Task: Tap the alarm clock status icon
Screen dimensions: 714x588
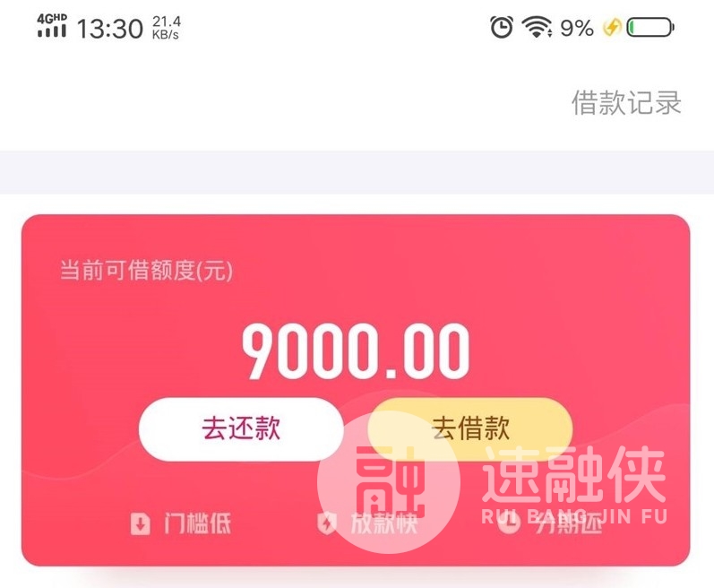Action: pos(502,27)
